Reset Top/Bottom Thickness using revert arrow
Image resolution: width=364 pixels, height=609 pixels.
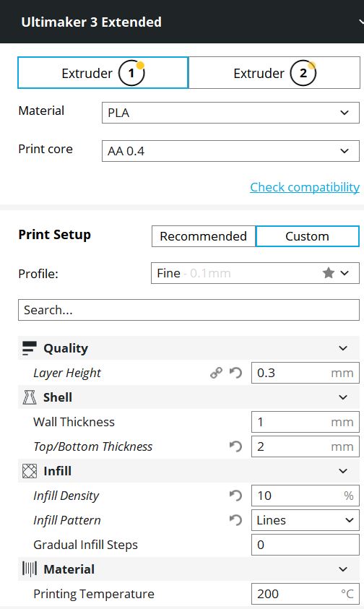(235, 446)
